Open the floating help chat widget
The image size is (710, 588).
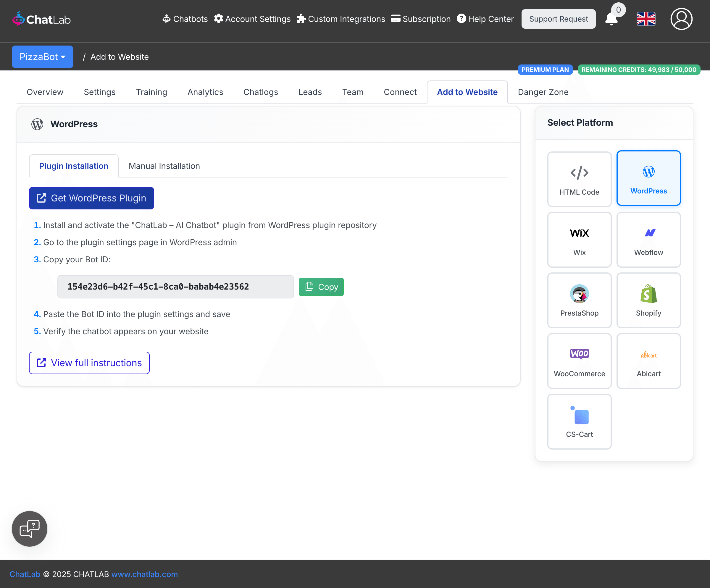tap(30, 529)
